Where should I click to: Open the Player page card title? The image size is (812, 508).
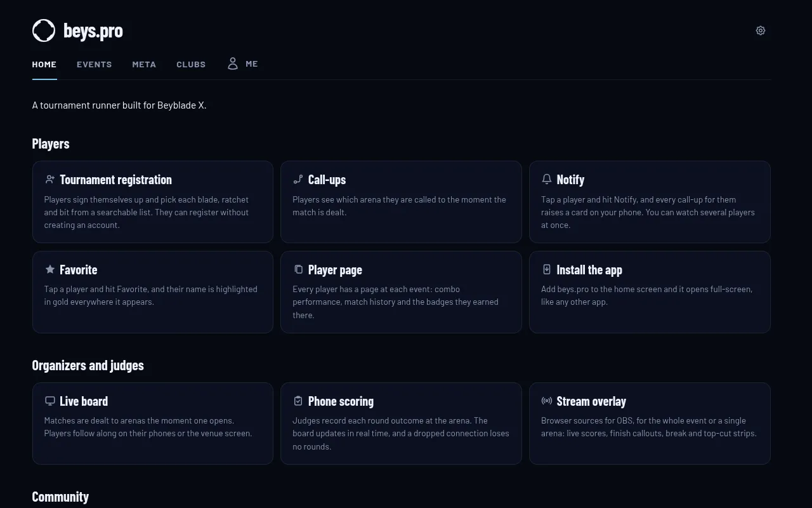(x=335, y=270)
